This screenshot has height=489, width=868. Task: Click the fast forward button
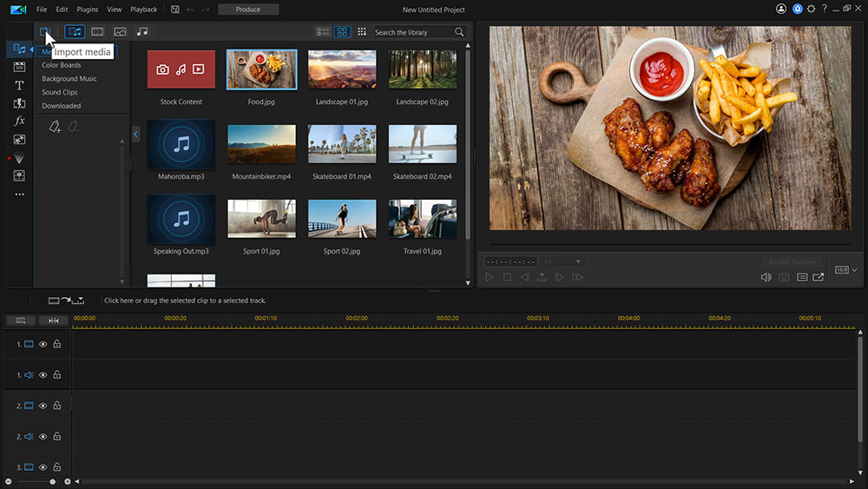click(x=577, y=277)
